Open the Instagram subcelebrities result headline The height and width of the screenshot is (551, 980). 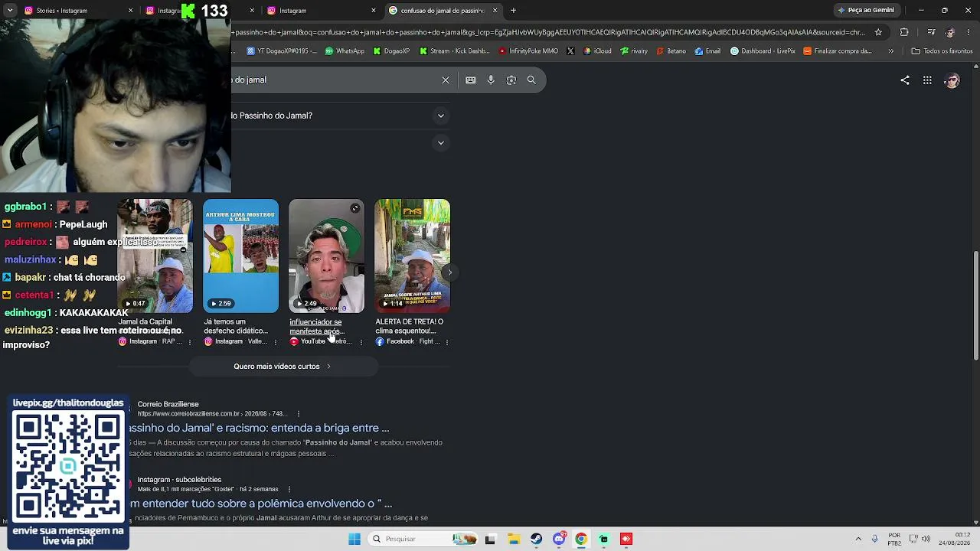261,504
